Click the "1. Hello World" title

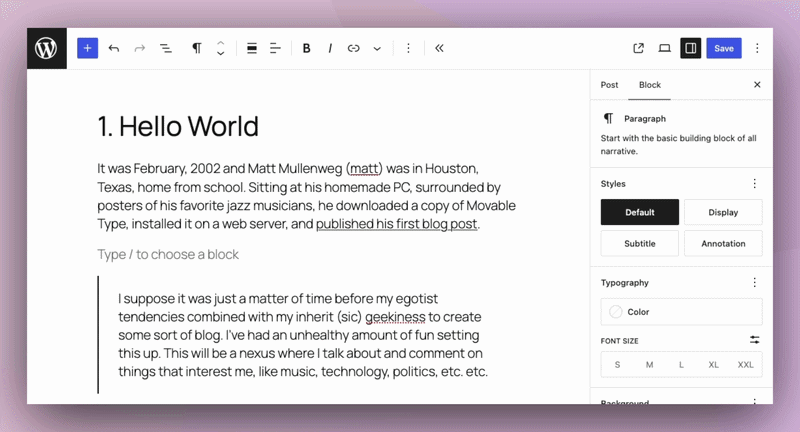[x=178, y=126]
